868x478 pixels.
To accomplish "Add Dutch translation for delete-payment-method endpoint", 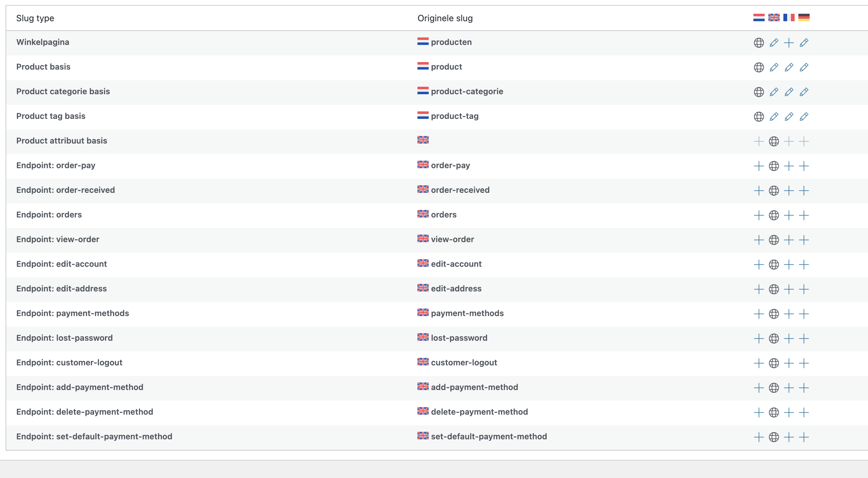I will point(759,412).
